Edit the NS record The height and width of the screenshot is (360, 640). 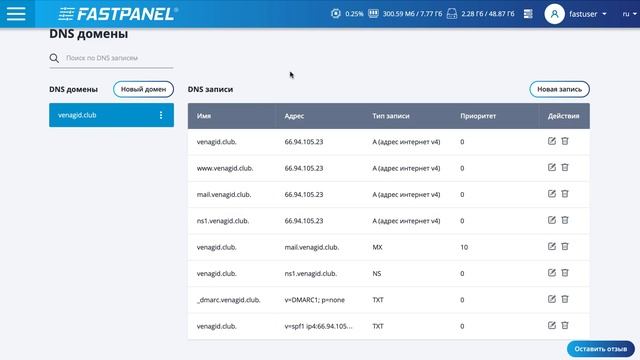coord(551,273)
